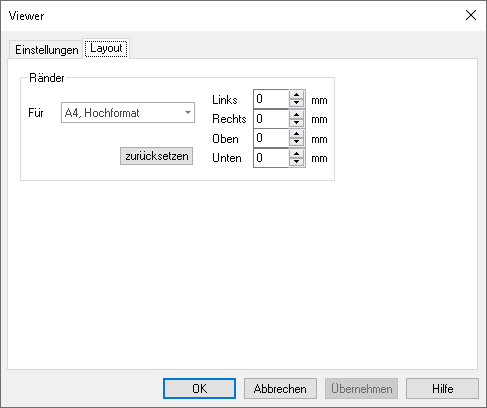Switch to the Einstellungen tab

[x=46, y=50]
